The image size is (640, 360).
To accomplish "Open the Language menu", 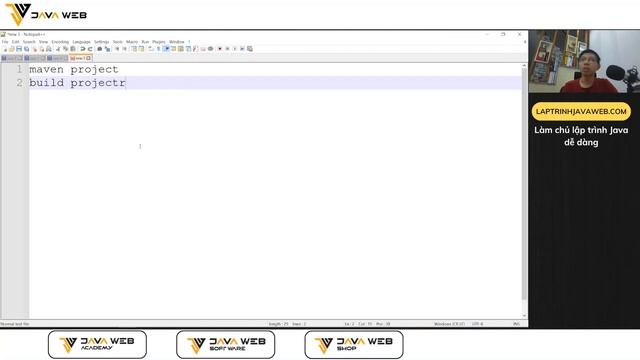I will tap(81, 42).
